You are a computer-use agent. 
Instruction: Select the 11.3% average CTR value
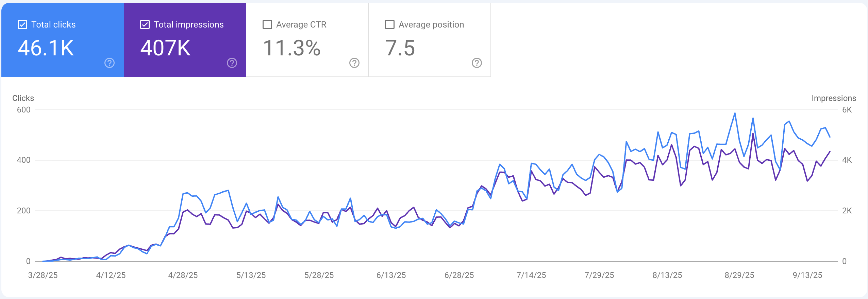[x=292, y=48]
